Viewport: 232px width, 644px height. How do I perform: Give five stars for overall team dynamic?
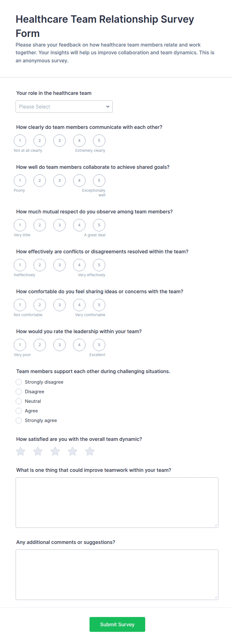click(x=90, y=451)
